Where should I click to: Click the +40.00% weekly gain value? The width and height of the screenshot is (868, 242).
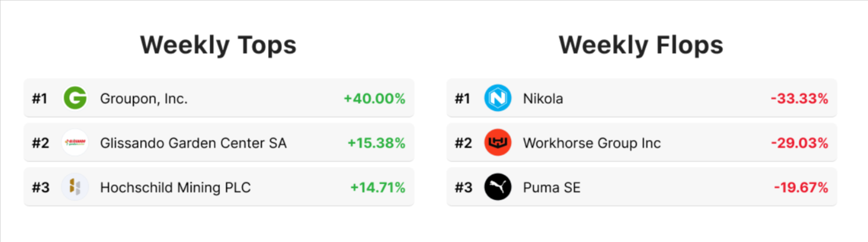374,99
